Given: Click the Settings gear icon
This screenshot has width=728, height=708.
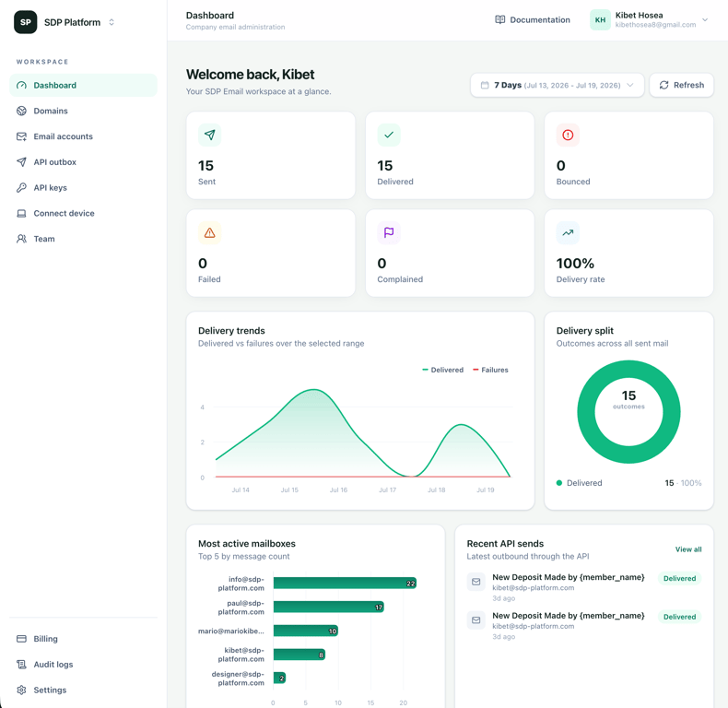Looking at the screenshot, I should [x=21, y=690].
